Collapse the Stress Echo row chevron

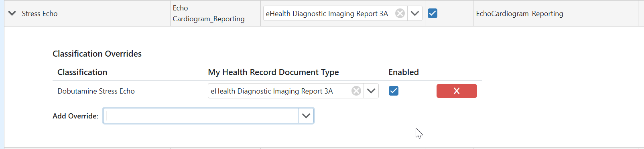tap(12, 13)
